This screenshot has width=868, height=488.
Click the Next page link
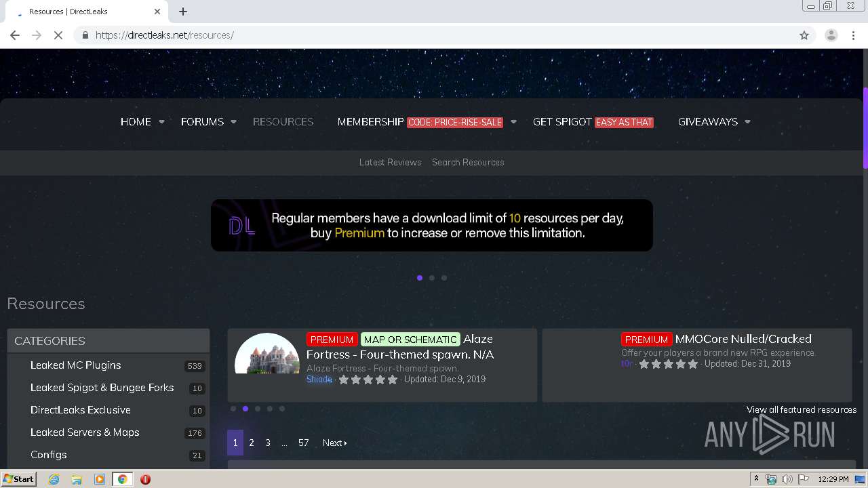tap(334, 443)
